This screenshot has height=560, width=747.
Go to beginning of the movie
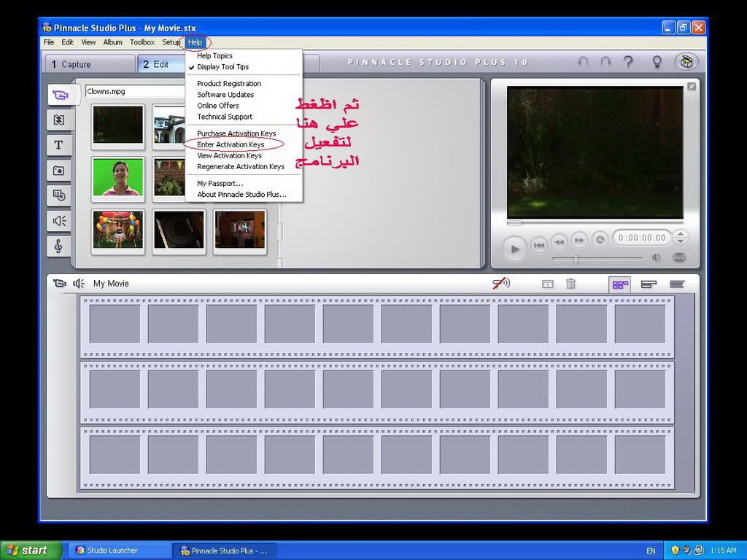[539, 245]
